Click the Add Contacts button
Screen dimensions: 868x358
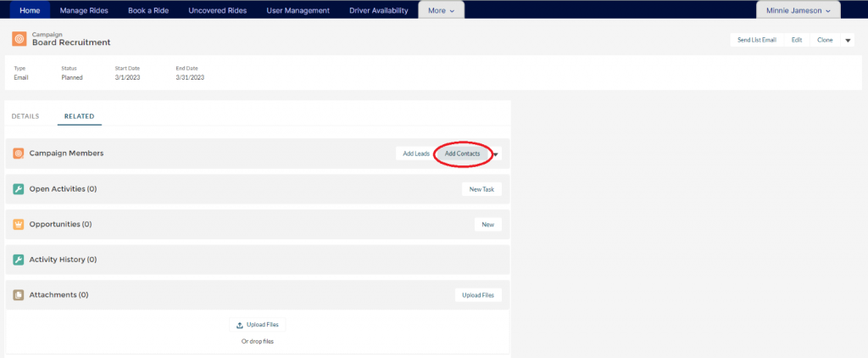(463, 154)
